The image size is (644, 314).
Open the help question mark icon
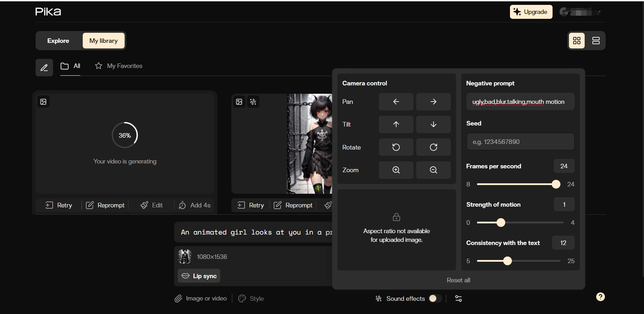coord(600,297)
